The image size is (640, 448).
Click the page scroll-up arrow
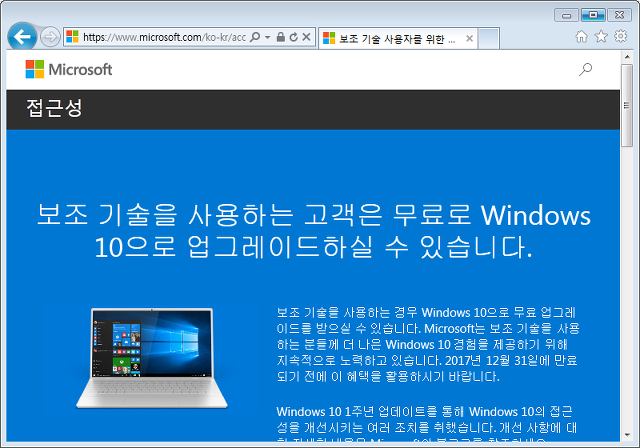627,56
